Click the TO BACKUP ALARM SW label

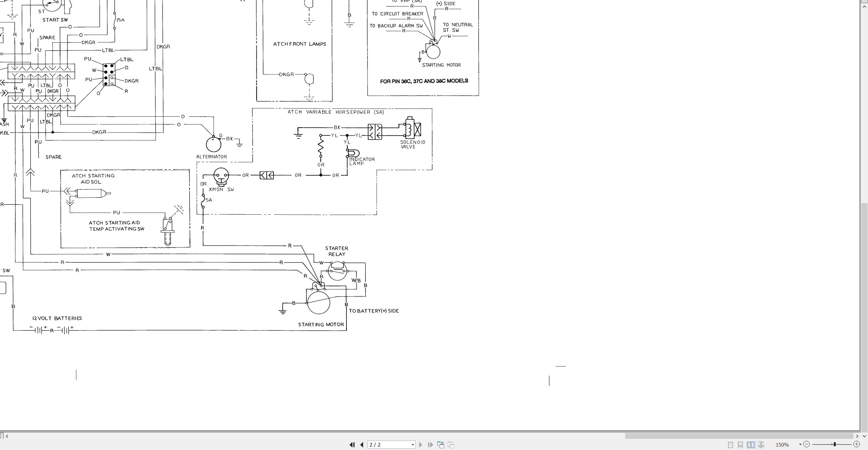[x=396, y=26]
